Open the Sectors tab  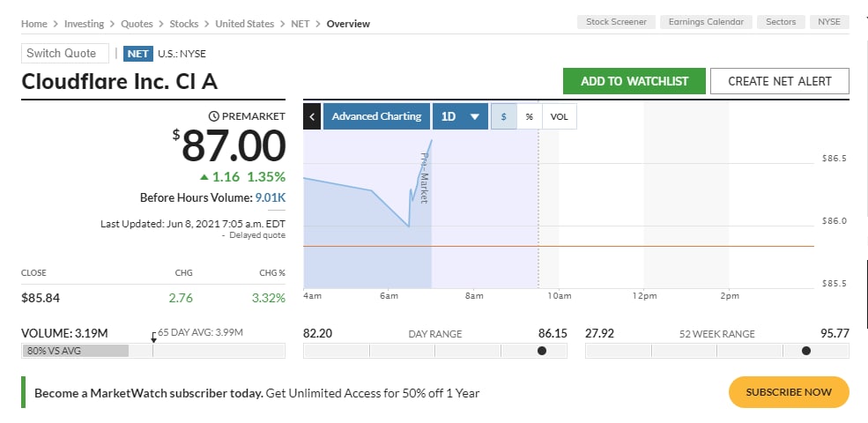coord(781,22)
